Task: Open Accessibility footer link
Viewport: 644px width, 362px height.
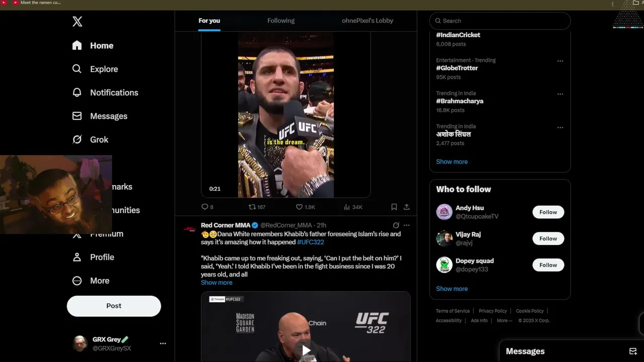Action: (448, 321)
